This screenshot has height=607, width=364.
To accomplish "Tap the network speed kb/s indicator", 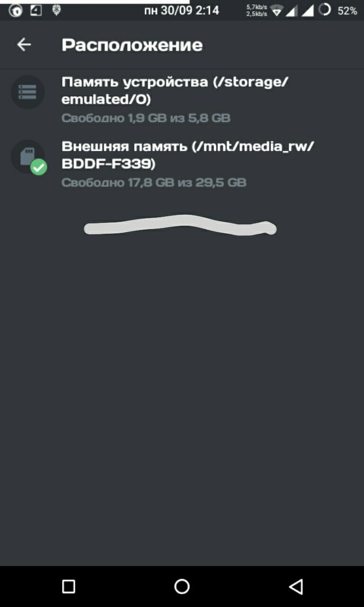I will (256, 10).
